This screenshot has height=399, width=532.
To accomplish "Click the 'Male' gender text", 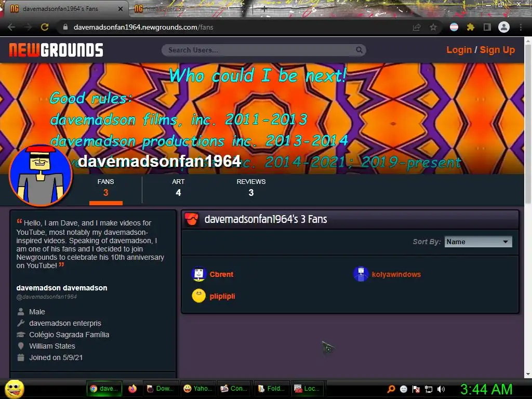I will coord(37,312).
